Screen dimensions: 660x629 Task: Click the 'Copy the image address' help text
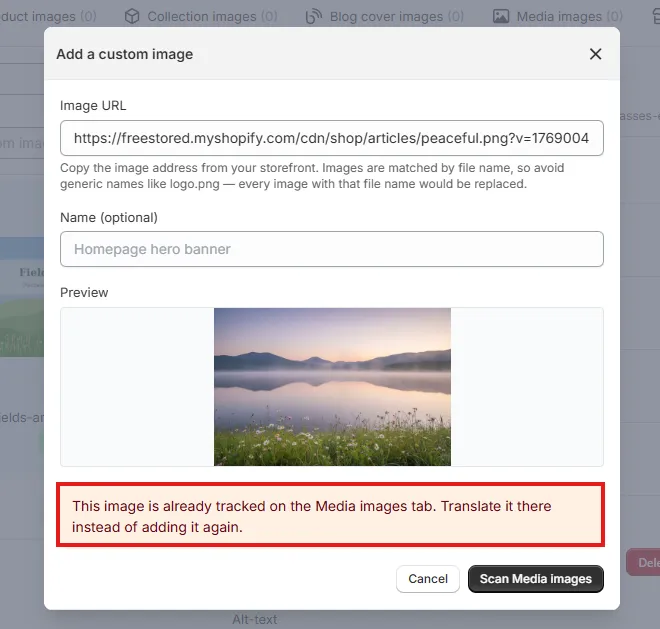(x=312, y=176)
